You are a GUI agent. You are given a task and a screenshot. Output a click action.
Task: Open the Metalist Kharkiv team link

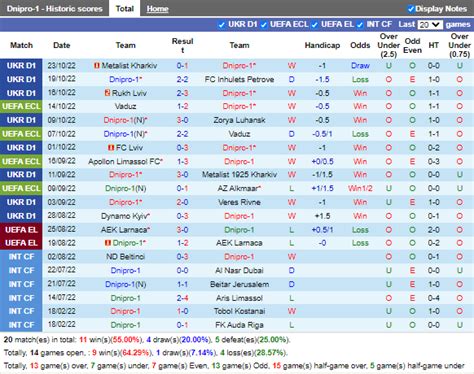pos(129,66)
